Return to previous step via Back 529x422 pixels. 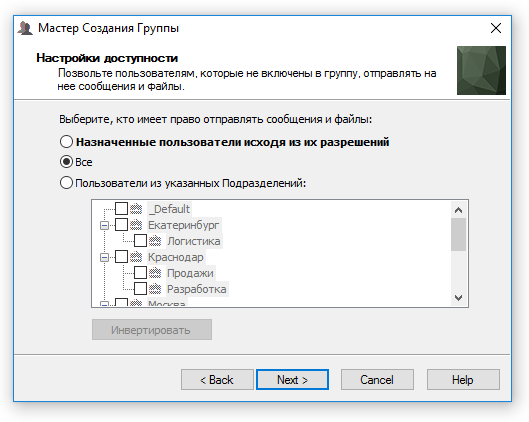217,380
